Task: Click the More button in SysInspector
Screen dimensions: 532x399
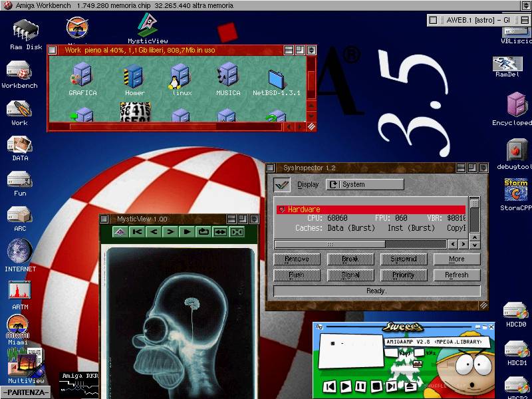Action: point(457,259)
